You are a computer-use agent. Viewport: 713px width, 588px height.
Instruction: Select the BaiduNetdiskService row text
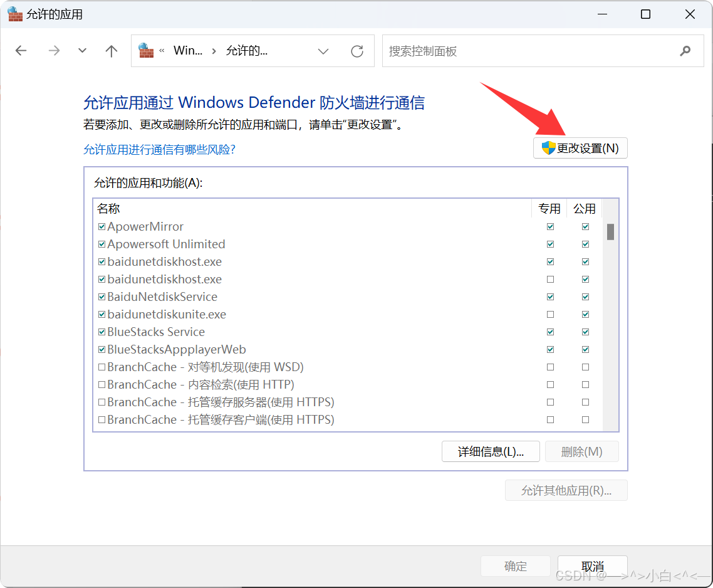pyautogui.click(x=162, y=297)
